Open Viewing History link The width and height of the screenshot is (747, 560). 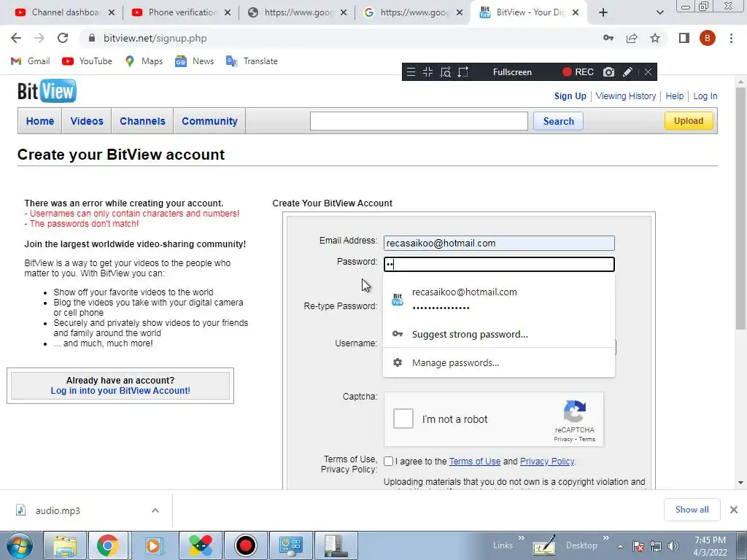(625, 96)
